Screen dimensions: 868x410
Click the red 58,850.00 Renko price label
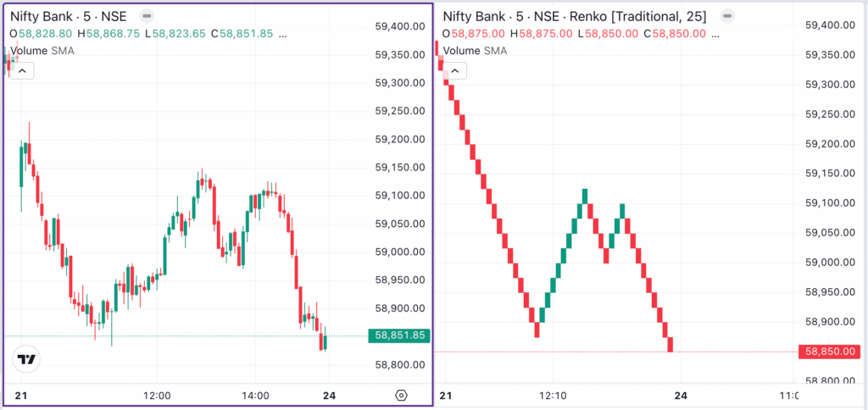830,352
